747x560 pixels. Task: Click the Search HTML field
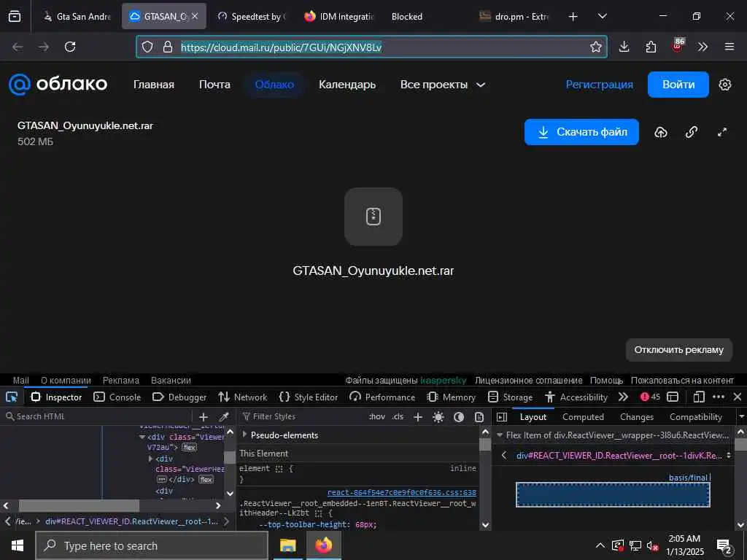pyautogui.click(x=98, y=416)
